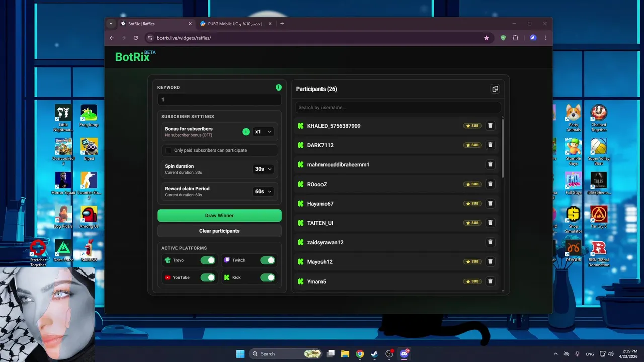The image size is (644, 362).
Task: Click the taskbar Search box
Action: pyautogui.click(x=285, y=354)
